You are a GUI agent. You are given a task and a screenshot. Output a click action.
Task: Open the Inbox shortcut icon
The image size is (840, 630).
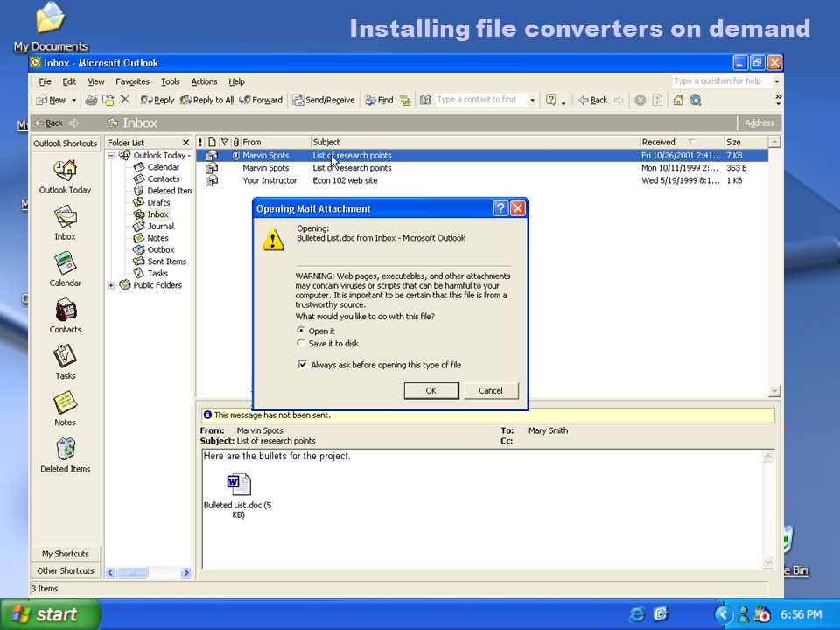pyautogui.click(x=65, y=217)
